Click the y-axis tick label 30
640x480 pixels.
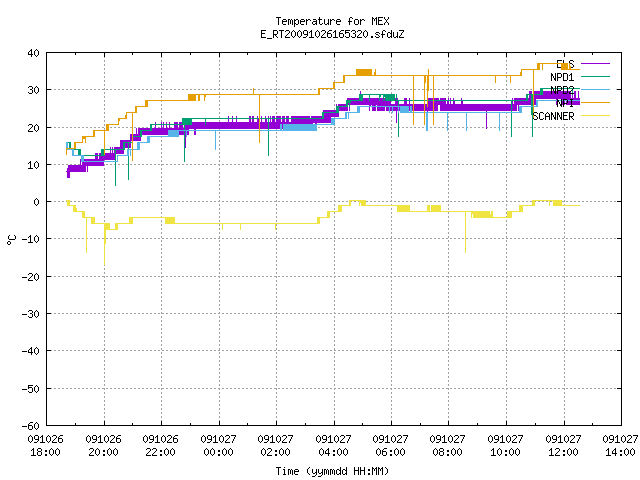33,90
